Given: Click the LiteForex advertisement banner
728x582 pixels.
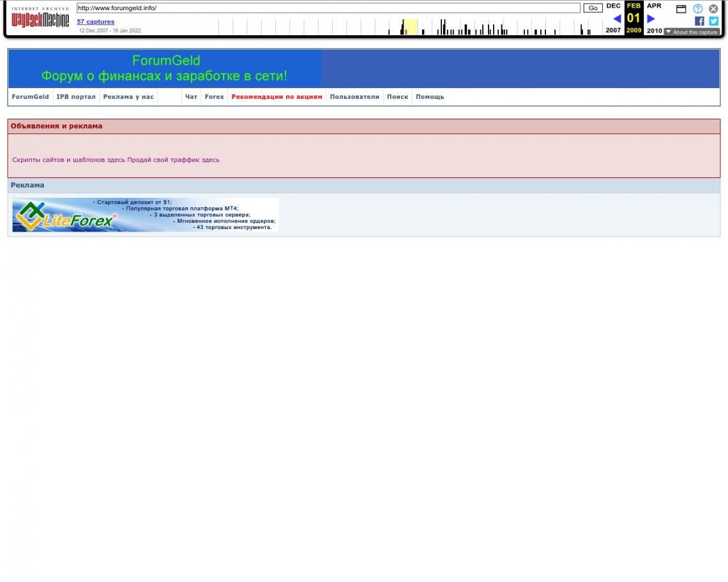Looking at the screenshot, I should 146,215.
